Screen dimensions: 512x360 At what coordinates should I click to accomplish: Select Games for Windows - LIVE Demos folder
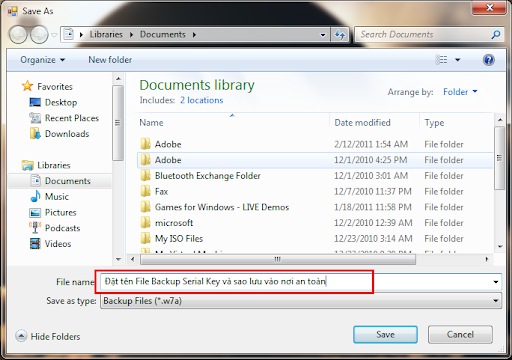coord(315,207)
